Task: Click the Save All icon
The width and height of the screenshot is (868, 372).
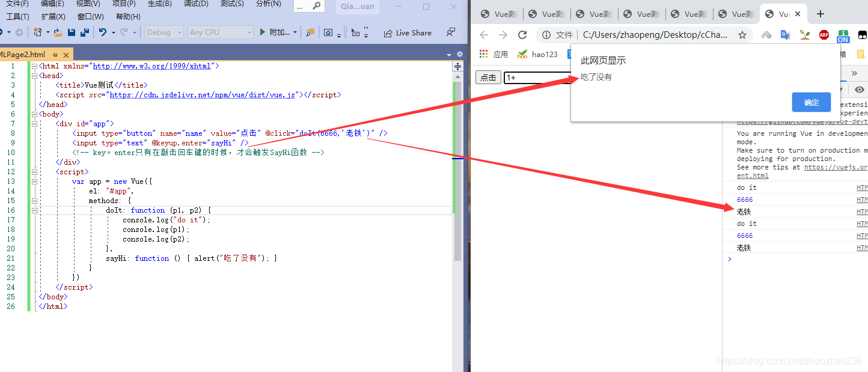Action: (85, 32)
